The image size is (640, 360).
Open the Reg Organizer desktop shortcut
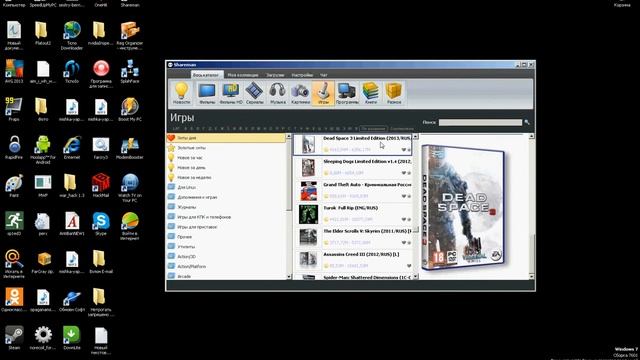(130, 36)
